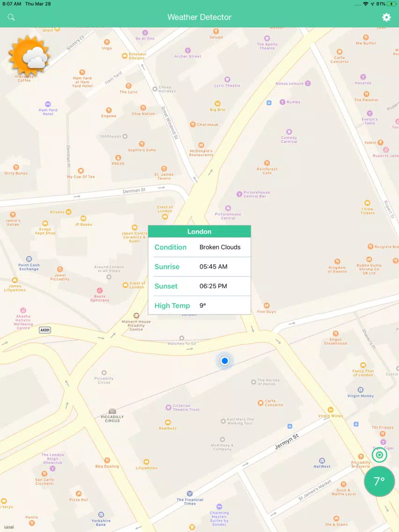Tap the Bbq Dealing restaurant pin
This screenshot has width=399, height=532.
click(x=107, y=460)
